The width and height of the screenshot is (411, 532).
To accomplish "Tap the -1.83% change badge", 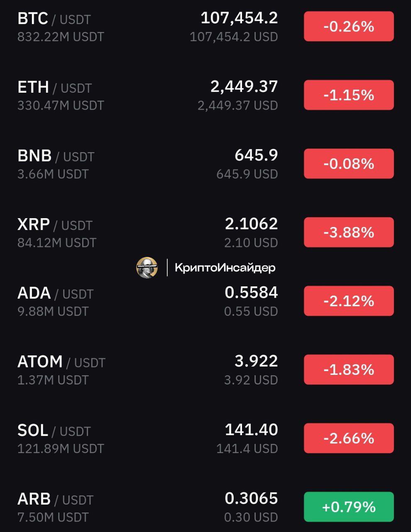I will pyautogui.click(x=349, y=369).
